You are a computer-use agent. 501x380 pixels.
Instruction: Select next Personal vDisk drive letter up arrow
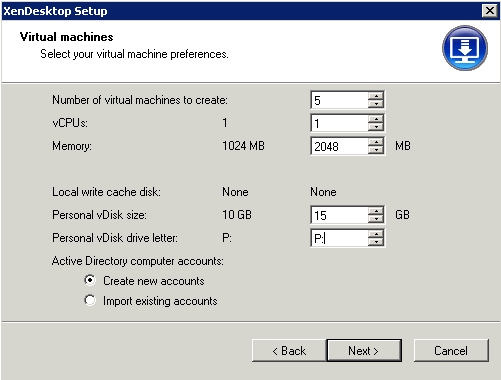tap(376, 234)
